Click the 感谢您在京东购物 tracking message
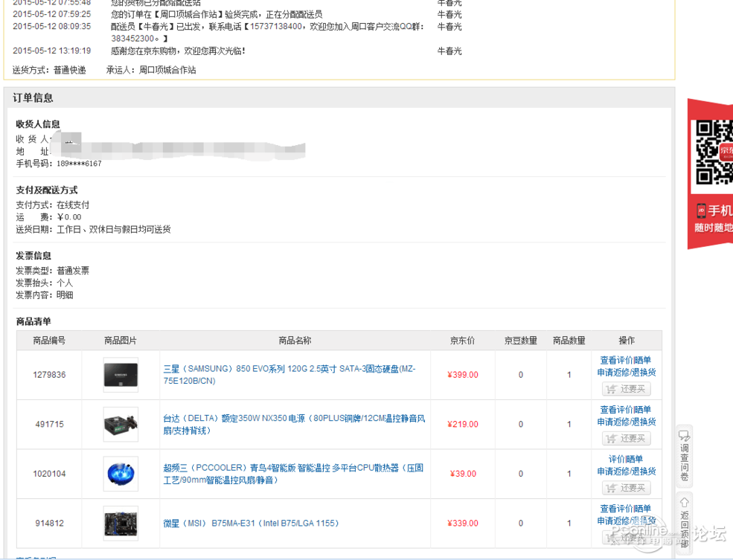Screen dimensions: 733x560 (x=178, y=51)
